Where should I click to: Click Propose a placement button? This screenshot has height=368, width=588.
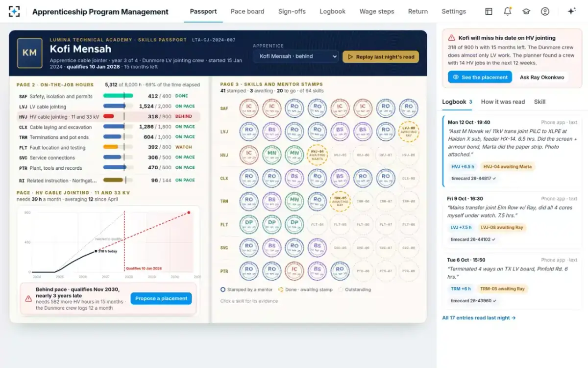tap(161, 298)
